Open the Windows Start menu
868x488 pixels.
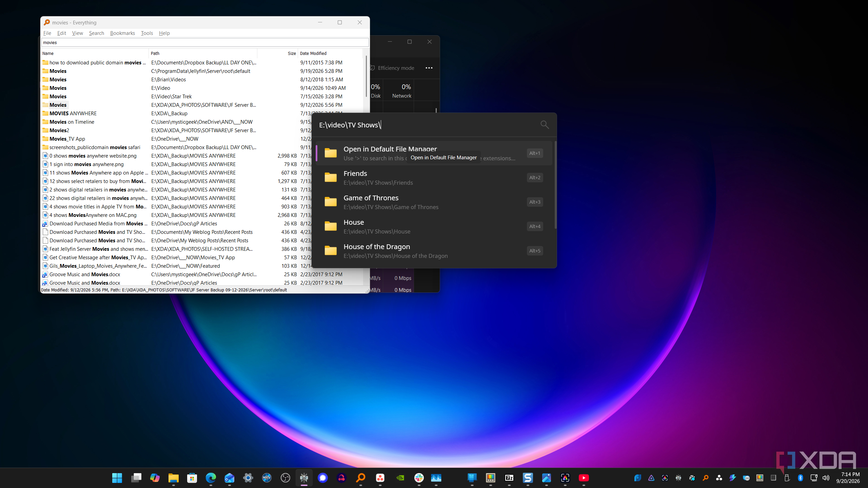(x=117, y=478)
